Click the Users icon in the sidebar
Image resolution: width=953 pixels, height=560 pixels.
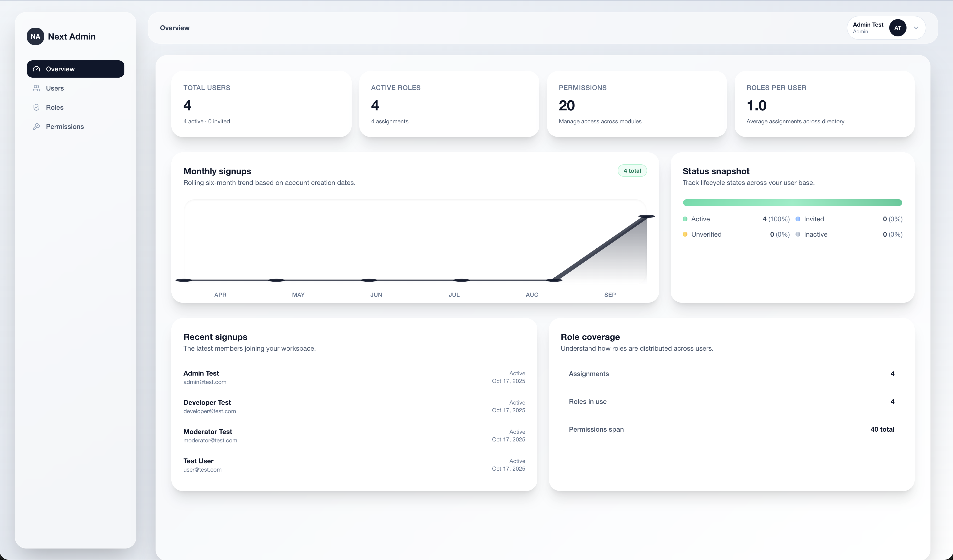[36, 88]
